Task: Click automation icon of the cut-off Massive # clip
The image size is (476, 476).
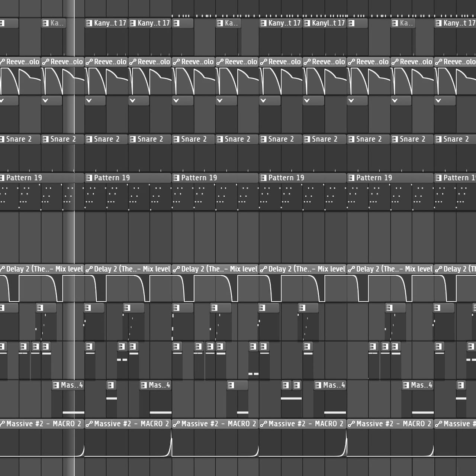Action: [x=439, y=424]
